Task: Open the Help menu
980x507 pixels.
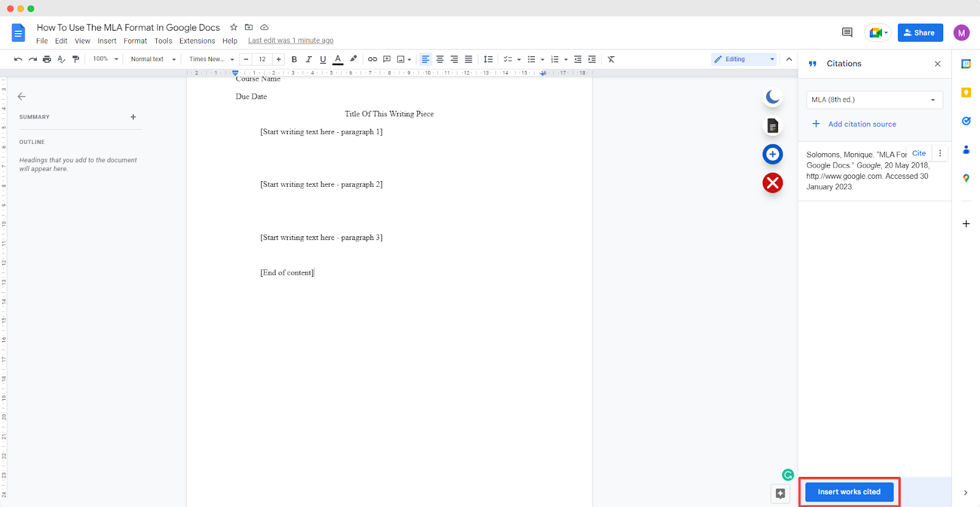Action: (x=230, y=41)
